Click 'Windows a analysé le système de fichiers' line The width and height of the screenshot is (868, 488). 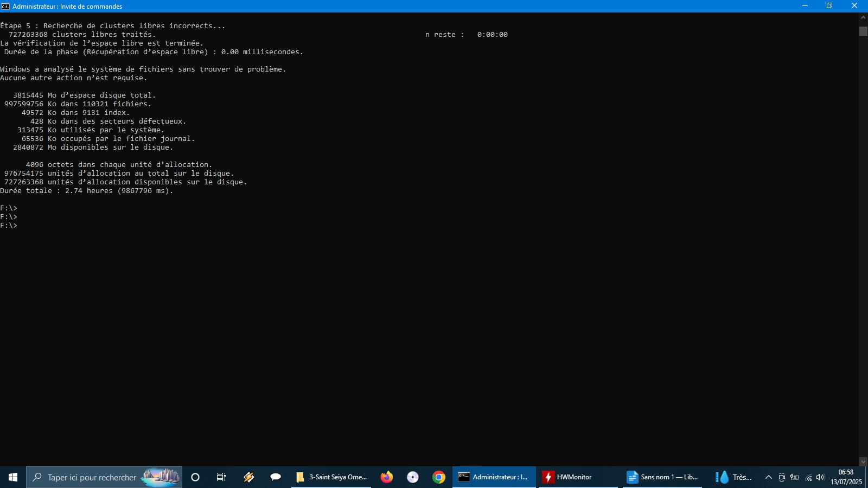pos(143,69)
